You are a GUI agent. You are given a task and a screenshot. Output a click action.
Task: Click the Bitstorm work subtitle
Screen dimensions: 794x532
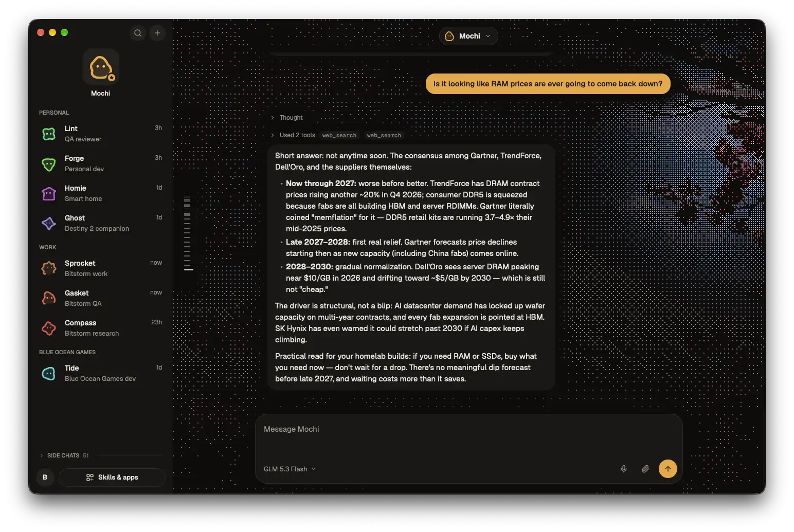[x=86, y=274]
